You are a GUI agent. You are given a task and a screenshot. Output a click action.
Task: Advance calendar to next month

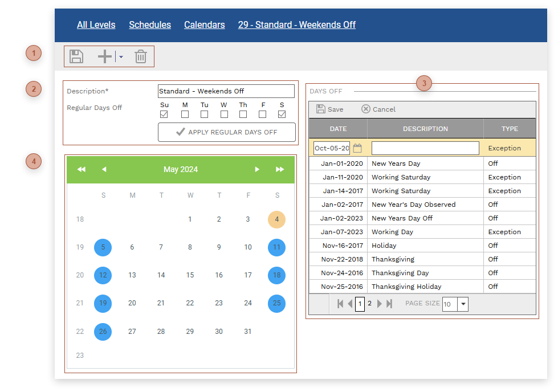[x=257, y=169]
